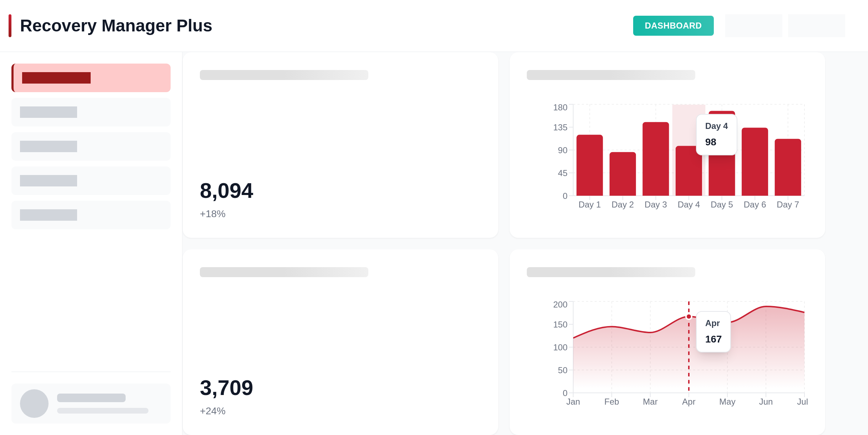Click the user avatar circle
Image resolution: width=868 pixels, height=435 pixels.
tap(34, 404)
